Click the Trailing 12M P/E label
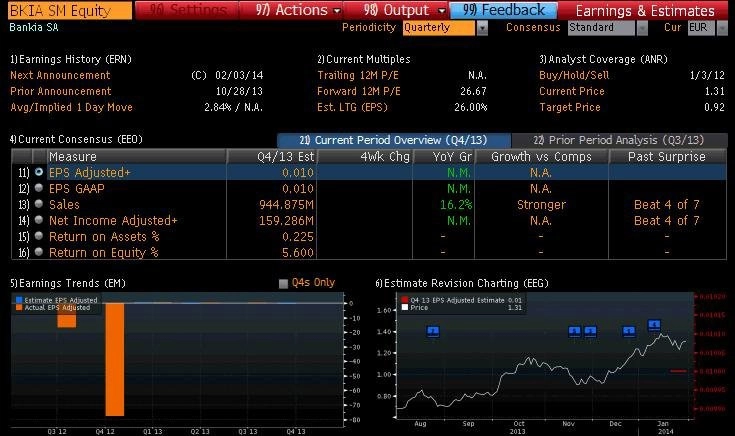This screenshot has height=436, width=735. [x=358, y=75]
